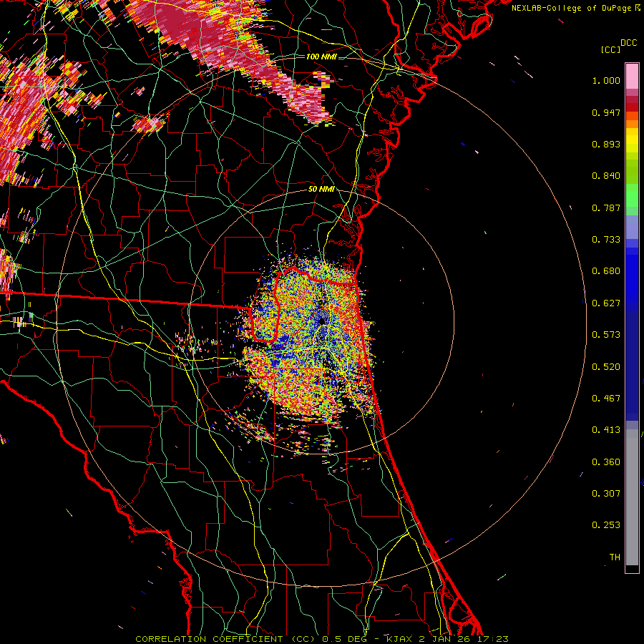Click the 2 JAN 26 date text
The width and height of the screenshot is (644, 644).
444,639
